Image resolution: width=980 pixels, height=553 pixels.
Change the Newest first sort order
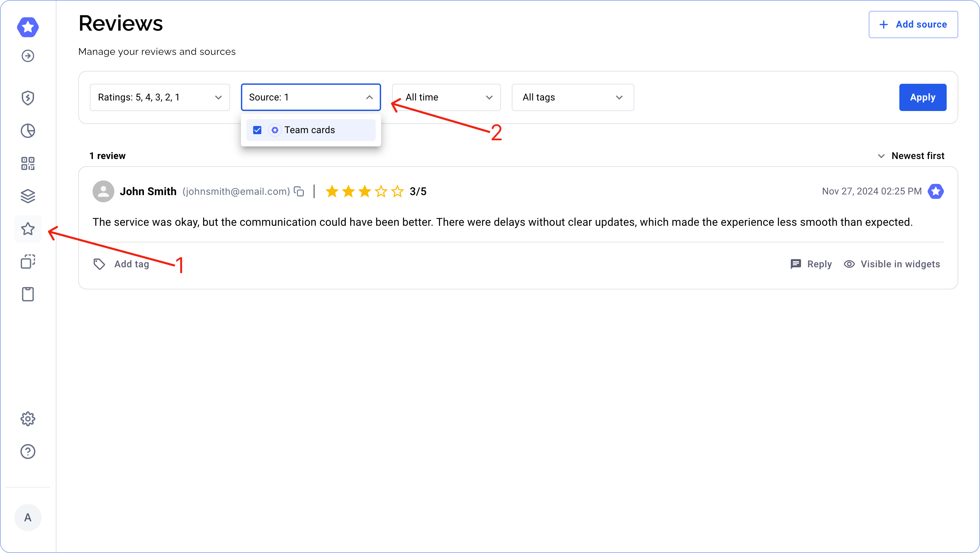(911, 156)
